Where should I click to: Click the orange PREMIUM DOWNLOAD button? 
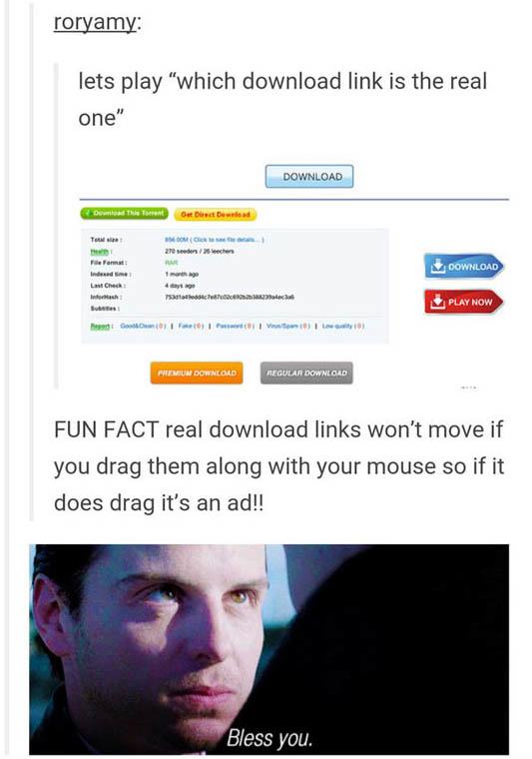[197, 373]
